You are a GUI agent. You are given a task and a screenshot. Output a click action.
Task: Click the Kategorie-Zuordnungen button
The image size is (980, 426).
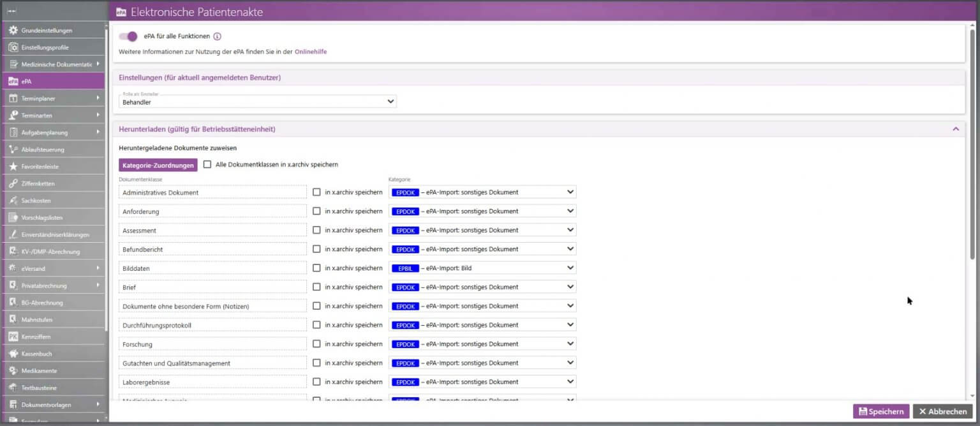point(158,165)
